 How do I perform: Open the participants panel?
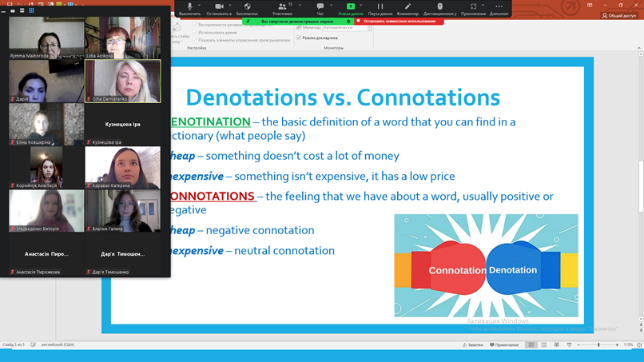282,7
